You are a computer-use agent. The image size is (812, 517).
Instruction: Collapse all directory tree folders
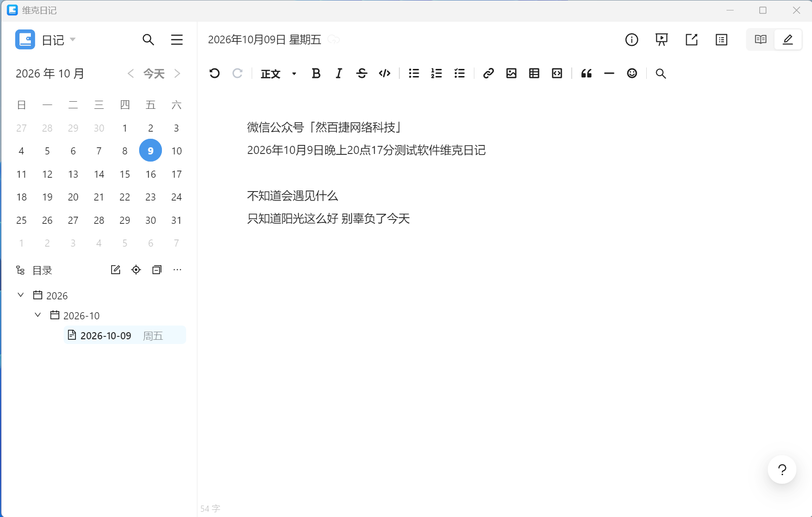pos(157,270)
